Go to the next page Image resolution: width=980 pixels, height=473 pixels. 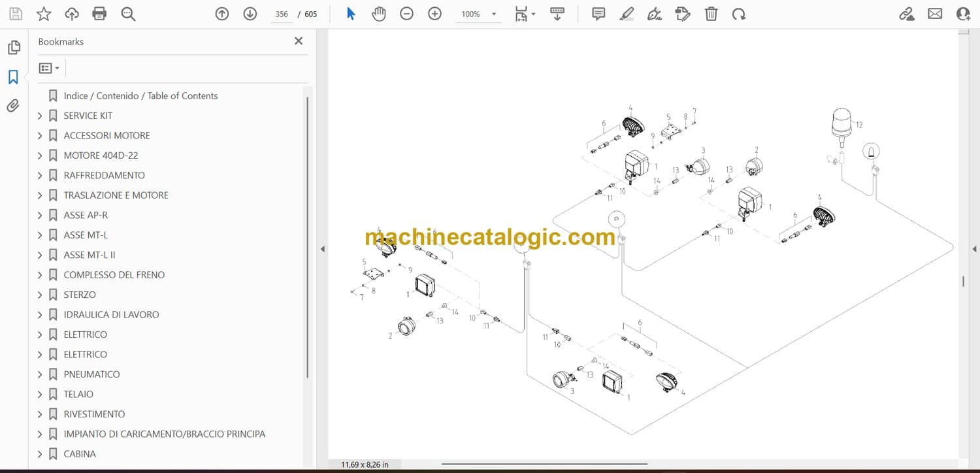click(250, 14)
